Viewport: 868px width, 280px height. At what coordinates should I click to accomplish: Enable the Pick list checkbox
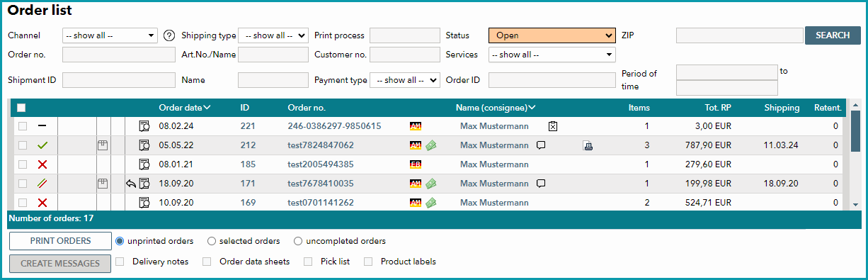coord(308,262)
